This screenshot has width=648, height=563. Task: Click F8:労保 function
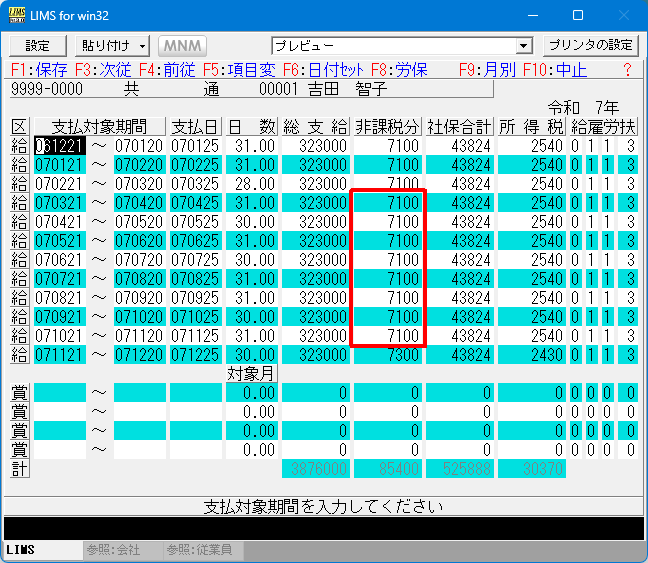[x=400, y=70]
